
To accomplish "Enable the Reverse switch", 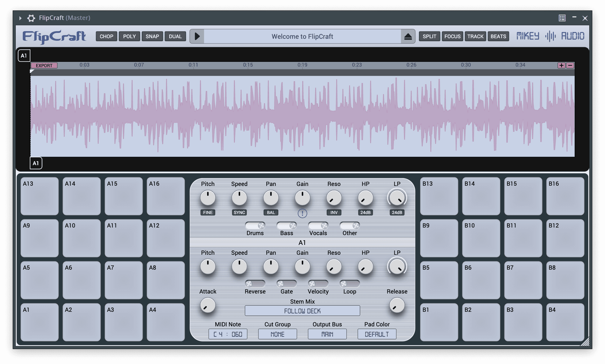I will (x=255, y=284).
